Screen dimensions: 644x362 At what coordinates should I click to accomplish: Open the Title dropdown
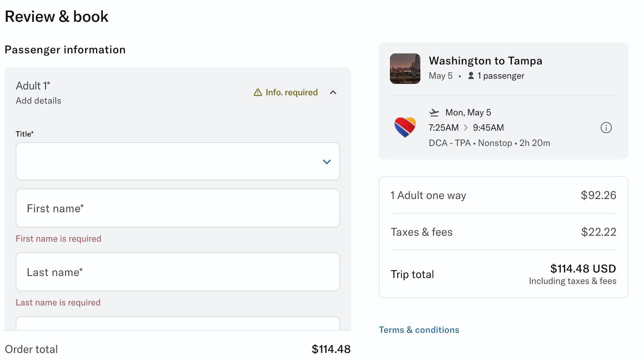click(x=178, y=161)
